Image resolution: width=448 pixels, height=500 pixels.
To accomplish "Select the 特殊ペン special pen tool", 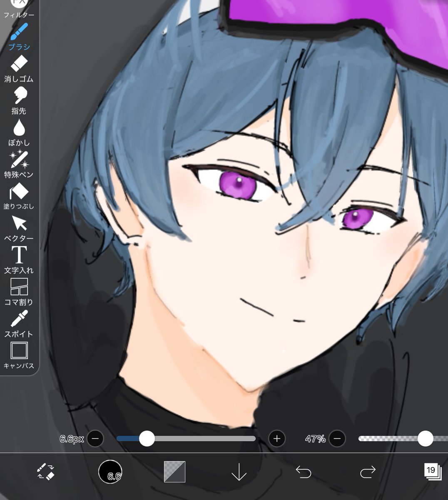I will (x=19, y=165).
